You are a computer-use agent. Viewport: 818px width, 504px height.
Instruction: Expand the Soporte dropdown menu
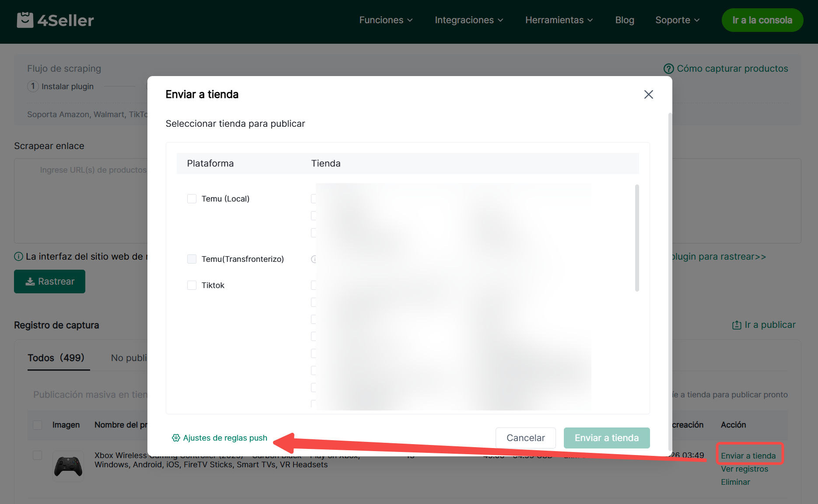(678, 20)
